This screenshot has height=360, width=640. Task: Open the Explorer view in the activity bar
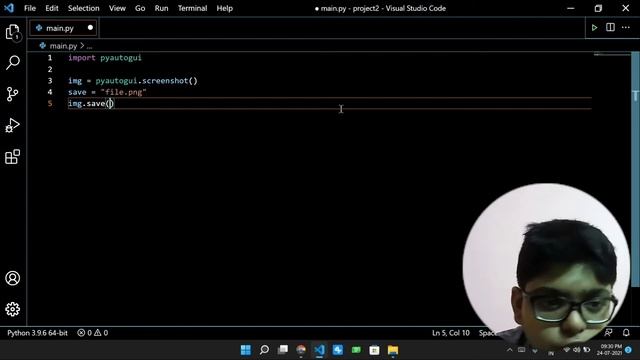click(x=13, y=32)
